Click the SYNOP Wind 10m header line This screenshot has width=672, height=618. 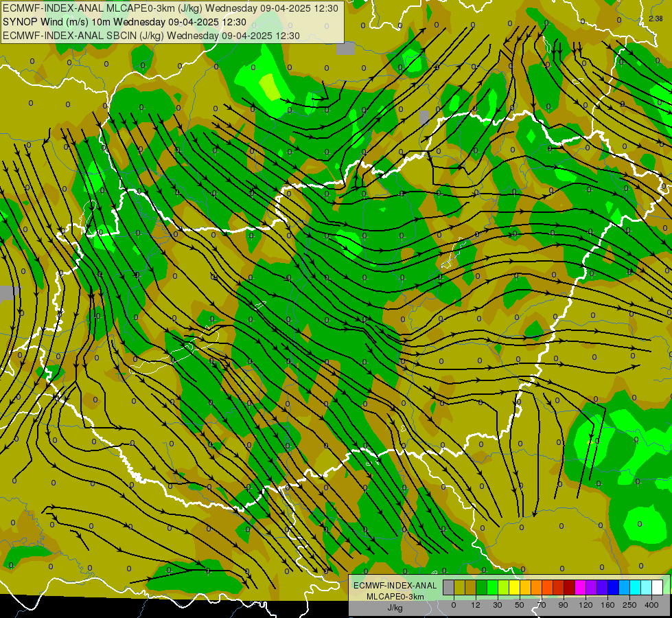[x=125, y=22]
